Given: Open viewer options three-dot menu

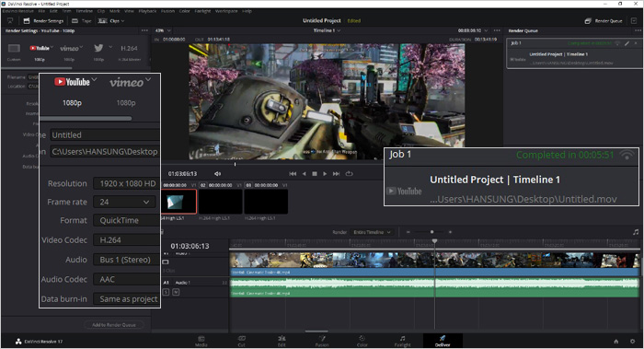Looking at the screenshot, I should pyautogui.click(x=497, y=30).
